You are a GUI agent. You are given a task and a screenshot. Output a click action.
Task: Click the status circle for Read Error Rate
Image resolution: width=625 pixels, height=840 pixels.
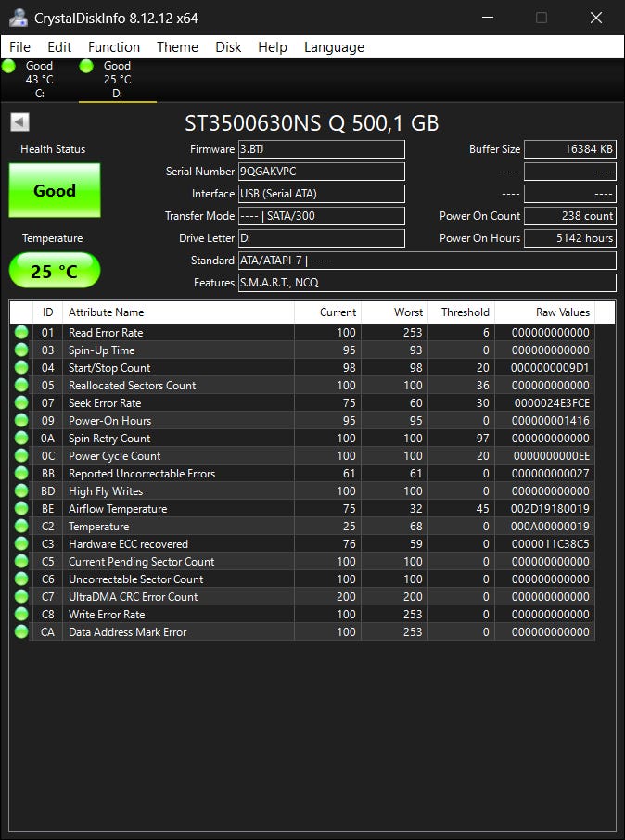click(21, 332)
